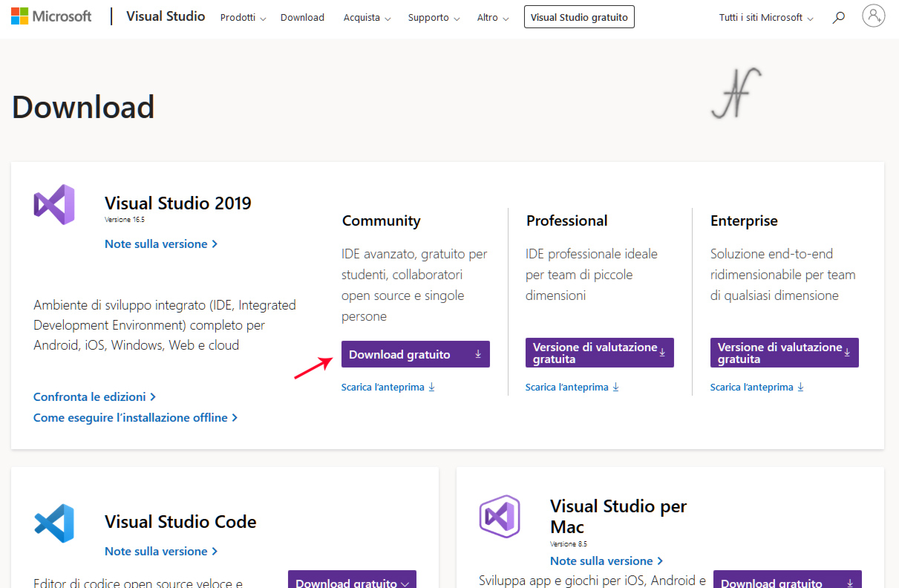The width and height of the screenshot is (899, 588).
Task: Click the Visual Studio per Mac title
Action: click(618, 517)
